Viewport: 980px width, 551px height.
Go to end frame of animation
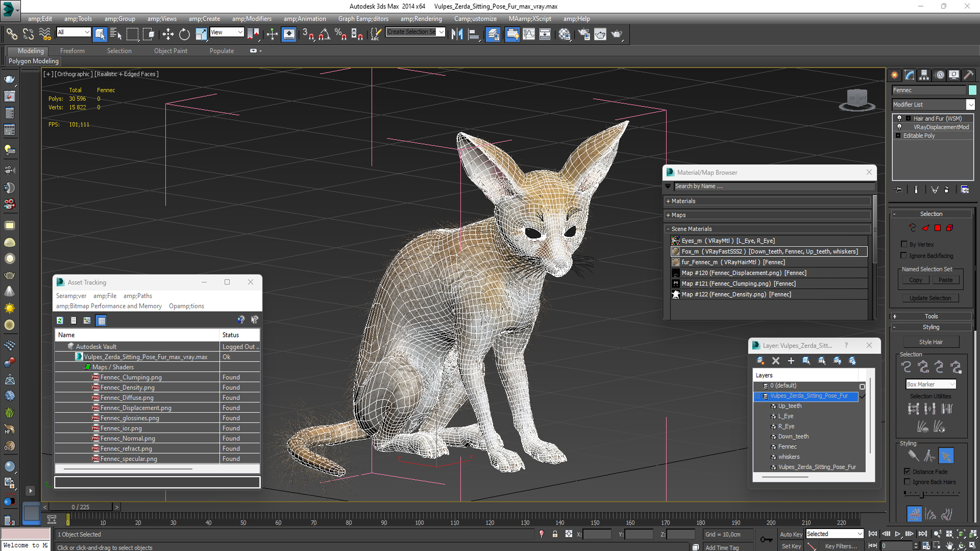(923, 534)
